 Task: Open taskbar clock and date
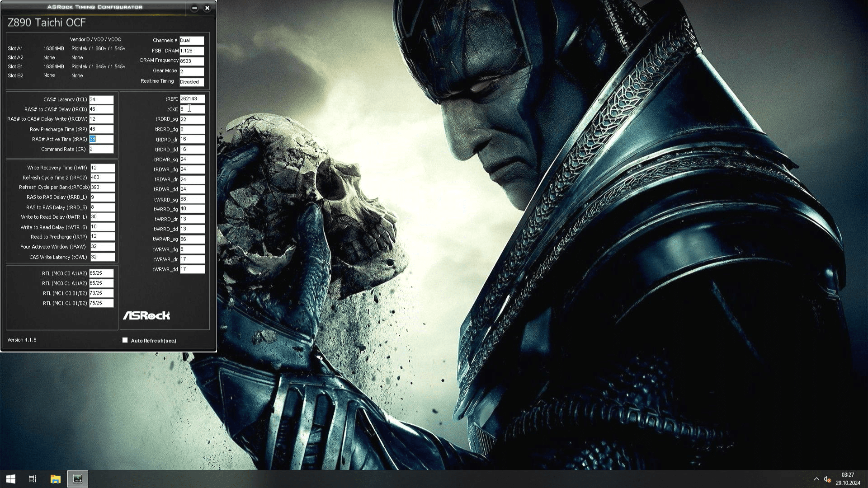[848, 479]
